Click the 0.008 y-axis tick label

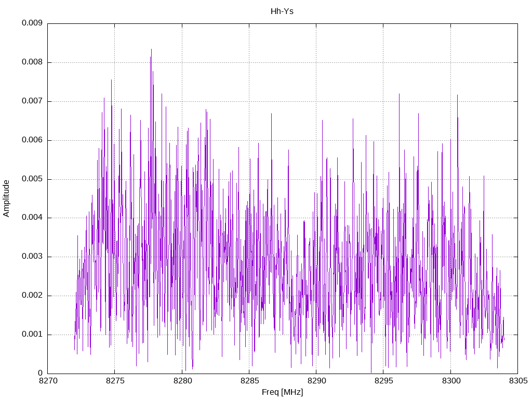(32, 62)
